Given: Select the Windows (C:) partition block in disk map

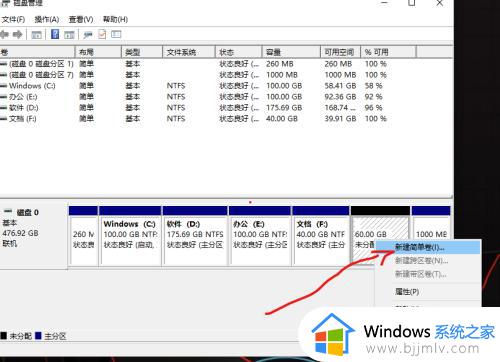Looking at the screenshot, I should tap(130, 236).
